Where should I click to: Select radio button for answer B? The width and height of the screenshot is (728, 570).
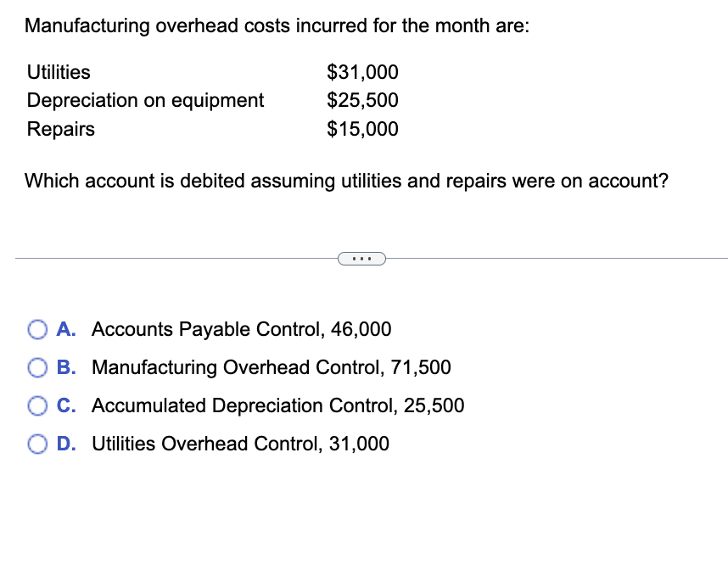click(x=37, y=367)
